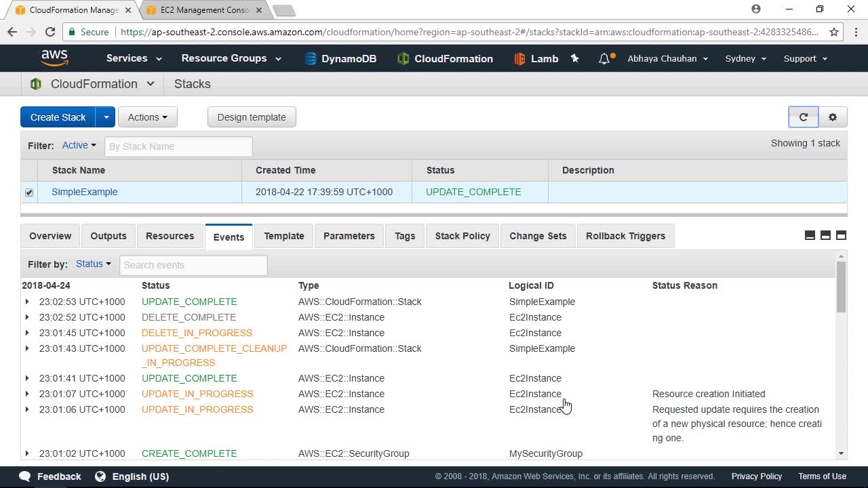Open the Active filter dropdown
The image size is (868, 488).
click(79, 146)
